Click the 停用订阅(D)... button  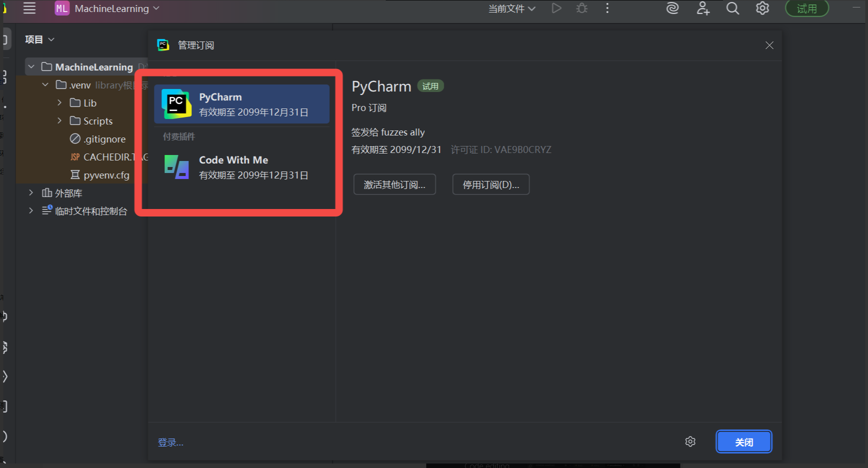pyautogui.click(x=491, y=184)
